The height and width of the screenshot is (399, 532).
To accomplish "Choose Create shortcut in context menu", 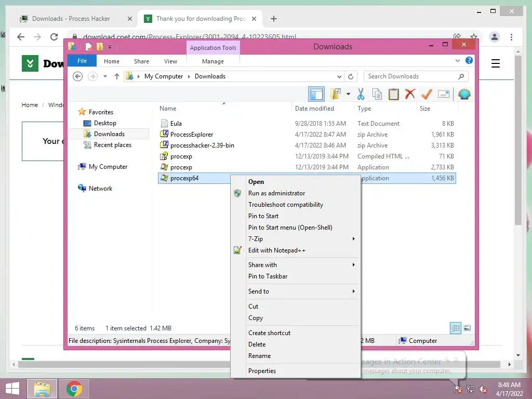I will (x=269, y=333).
